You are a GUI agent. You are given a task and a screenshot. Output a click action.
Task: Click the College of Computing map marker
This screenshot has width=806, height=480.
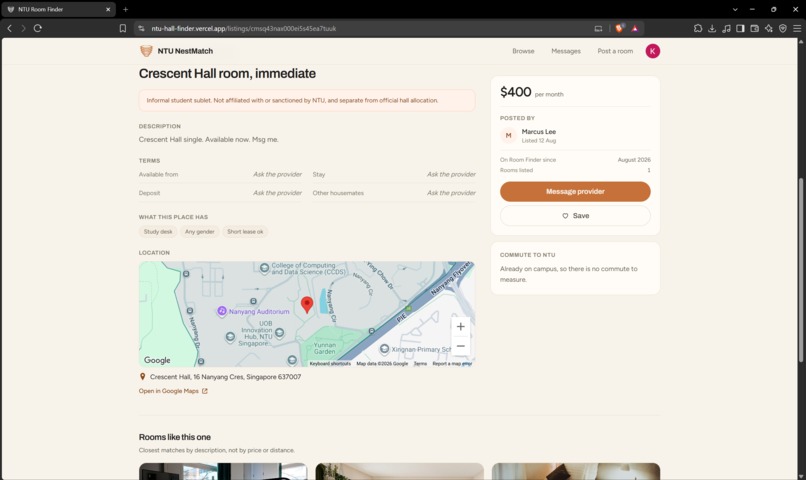pyautogui.click(x=264, y=268)
